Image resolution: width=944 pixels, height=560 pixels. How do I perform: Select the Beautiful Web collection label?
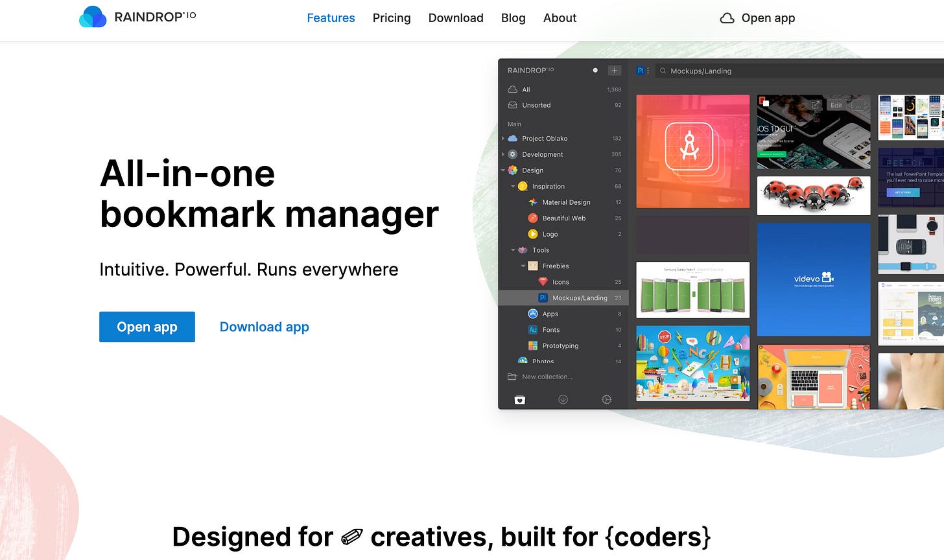click(x=563, y=218)
